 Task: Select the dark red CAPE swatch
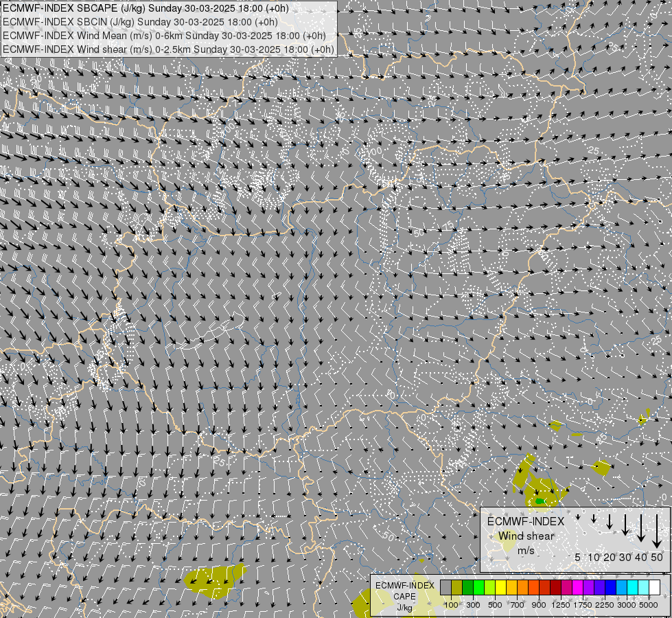coord(556,587)
